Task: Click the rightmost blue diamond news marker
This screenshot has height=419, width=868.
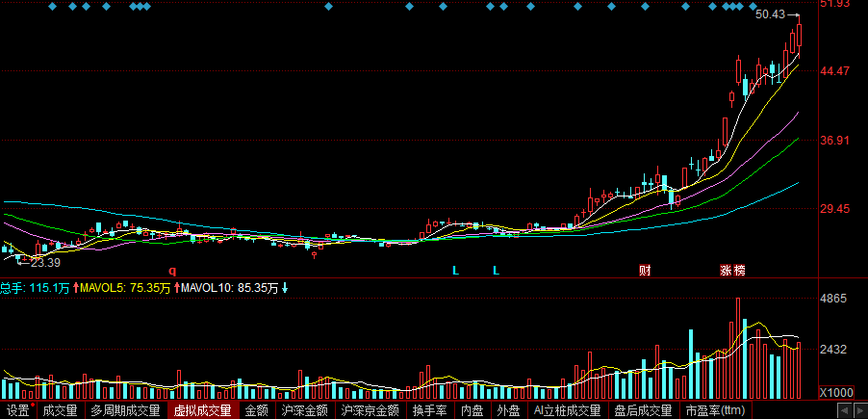Action: 797,7
